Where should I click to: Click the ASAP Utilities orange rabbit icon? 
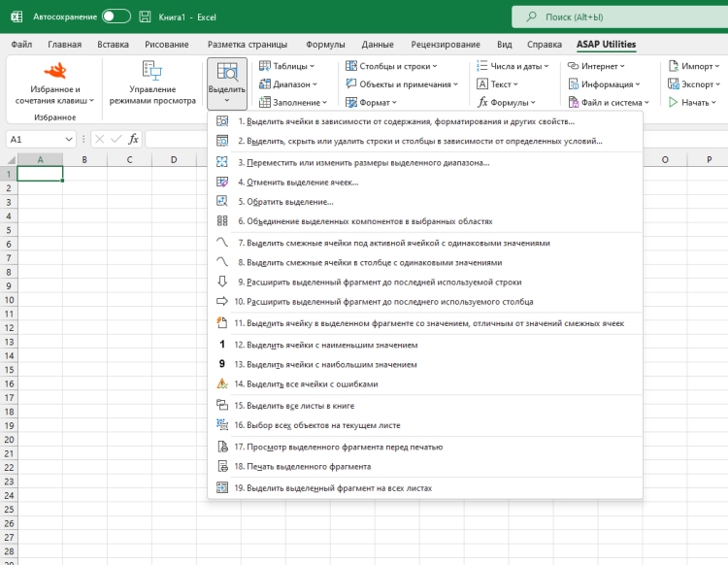(55, 71)
